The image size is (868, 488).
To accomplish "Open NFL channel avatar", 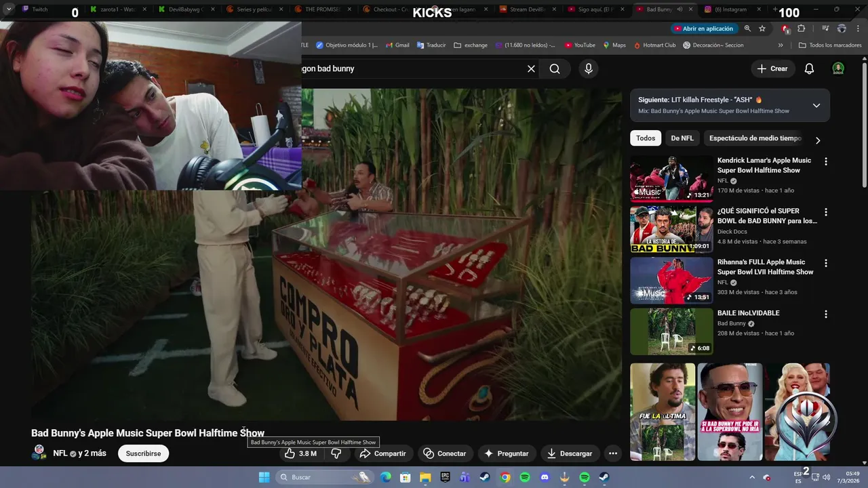I will pyautogui.click(x=39, y=453).
